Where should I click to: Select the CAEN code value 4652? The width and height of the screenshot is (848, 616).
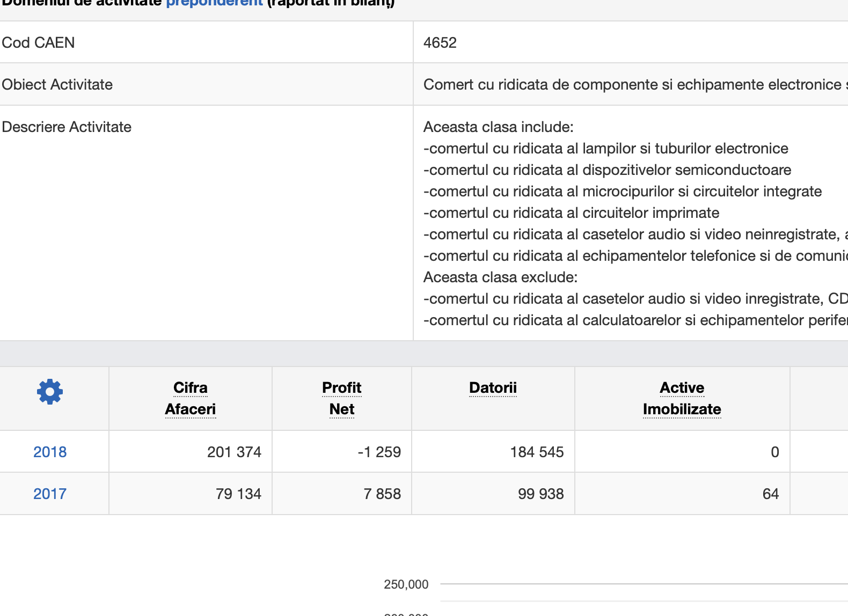click(440, 43)
